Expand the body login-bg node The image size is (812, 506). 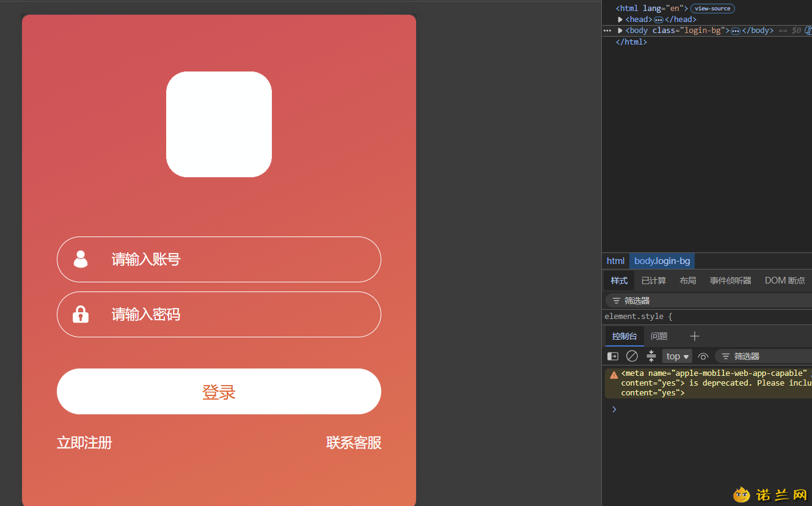pos(620,31)
